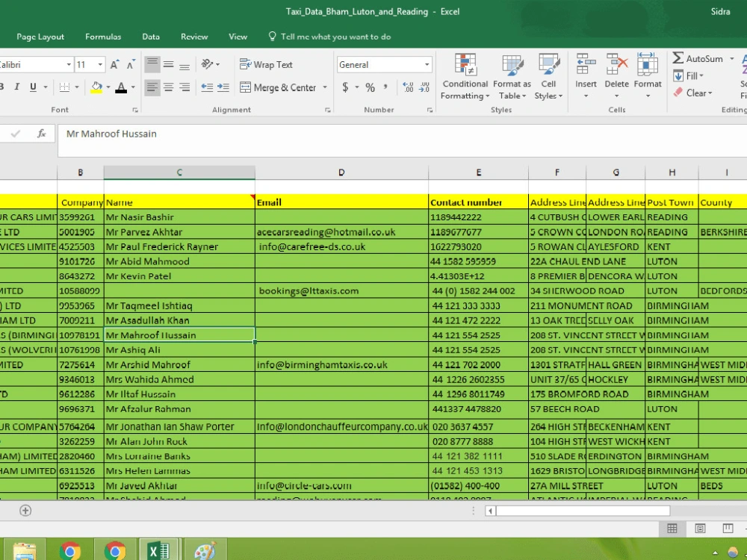Switch to Normal view in the status bar
Screen dimensions: 747x560
pos(672,529)
